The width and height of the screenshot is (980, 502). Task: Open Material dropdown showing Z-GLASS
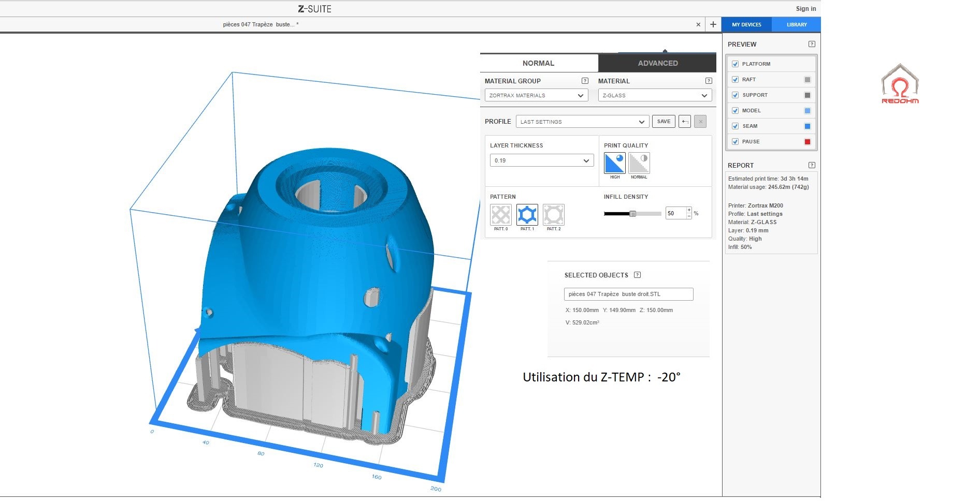pyautogui.click(x=655, y=95)
